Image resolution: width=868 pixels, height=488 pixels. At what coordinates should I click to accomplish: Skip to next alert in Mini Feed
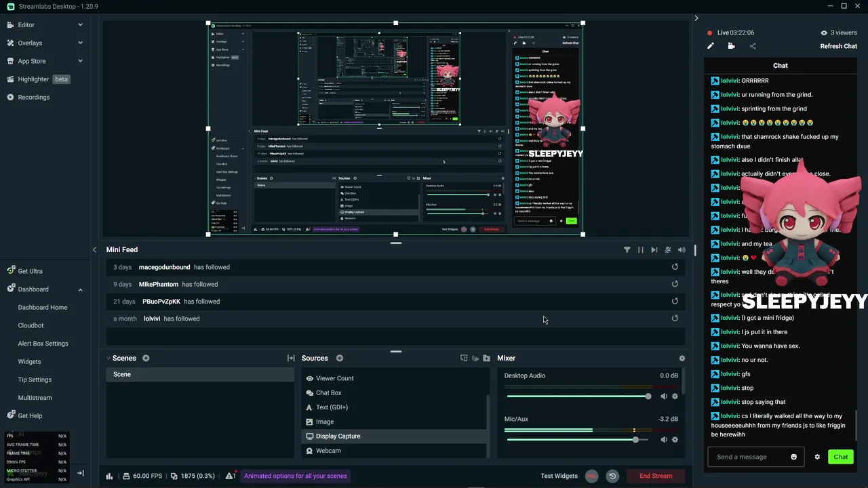point(654,250)
